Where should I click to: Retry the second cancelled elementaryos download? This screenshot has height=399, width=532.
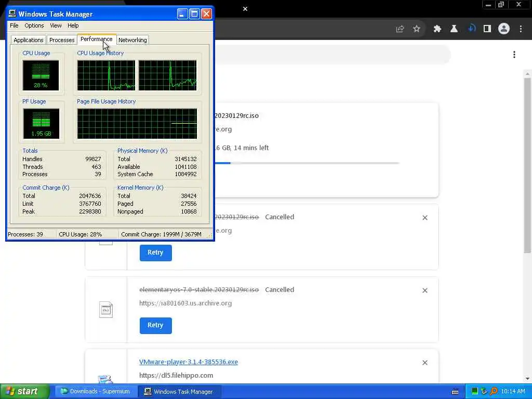pos(155,325)
